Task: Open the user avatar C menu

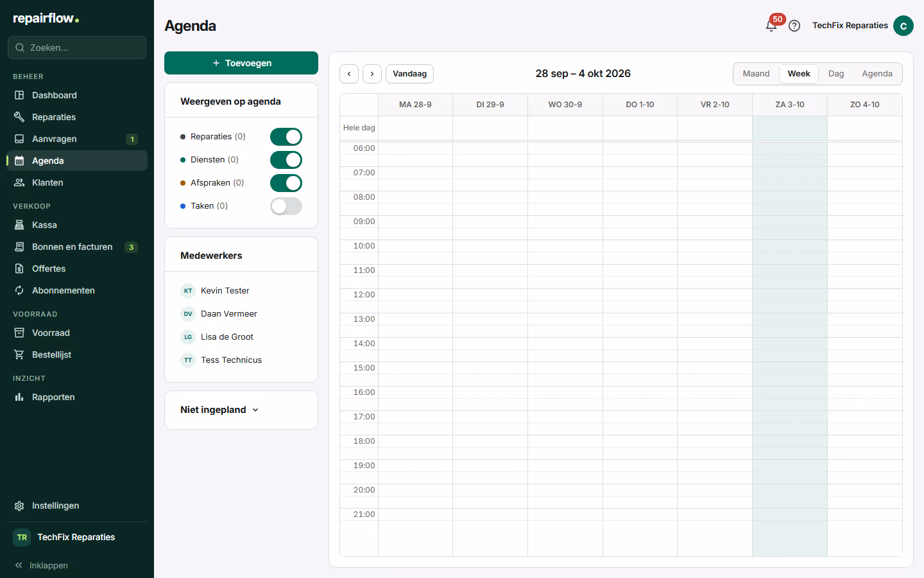Action: coord(903,26)
